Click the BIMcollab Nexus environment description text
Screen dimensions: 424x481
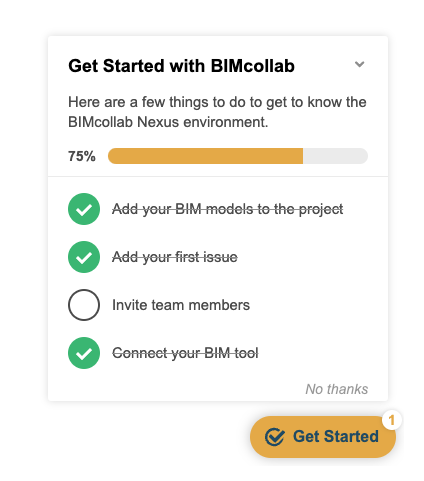pos(217,112)
